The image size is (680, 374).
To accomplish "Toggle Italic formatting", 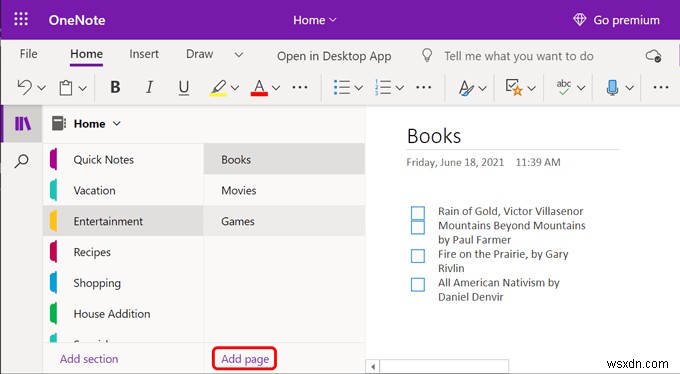I will [149, 87].
